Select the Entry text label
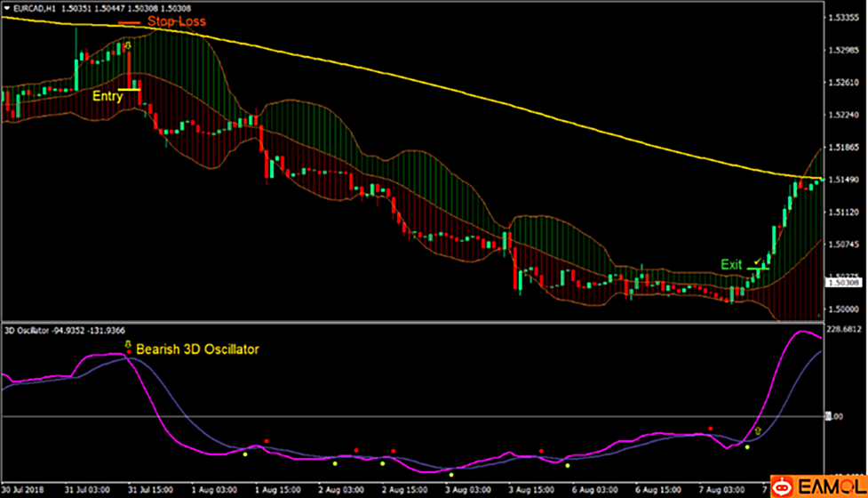Screen dimensions: 868x498 click(x=107, y=97)
